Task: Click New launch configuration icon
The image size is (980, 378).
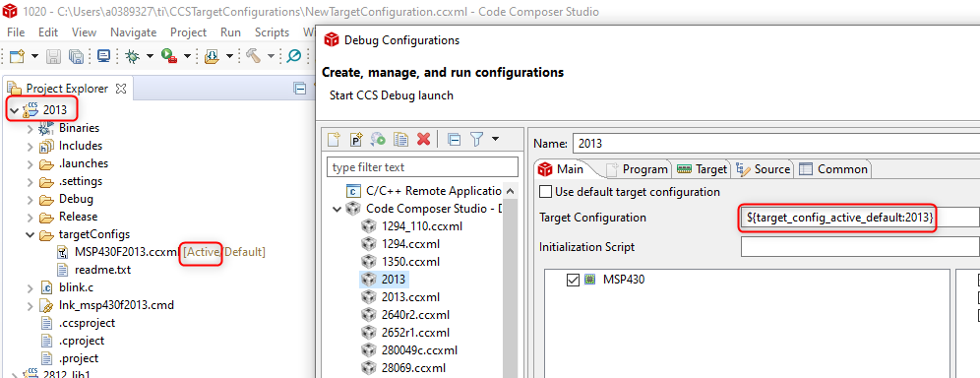Action: tap(334, 140)
